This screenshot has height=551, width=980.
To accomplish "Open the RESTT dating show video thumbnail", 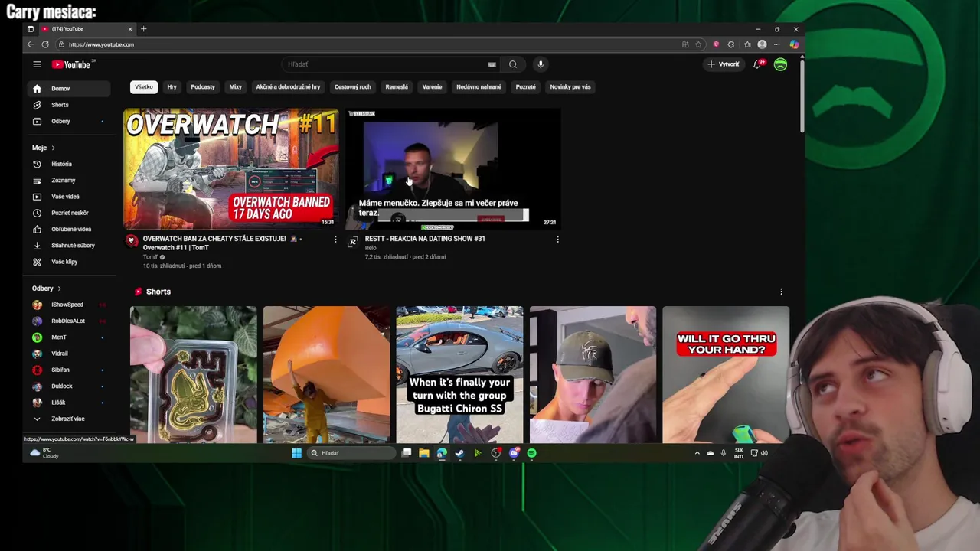I will (452, 169).
